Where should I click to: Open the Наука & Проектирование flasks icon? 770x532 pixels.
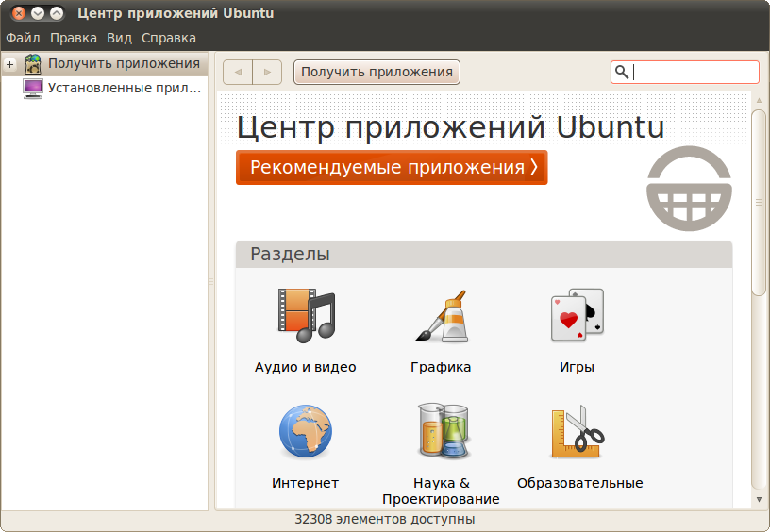(444, 431)
